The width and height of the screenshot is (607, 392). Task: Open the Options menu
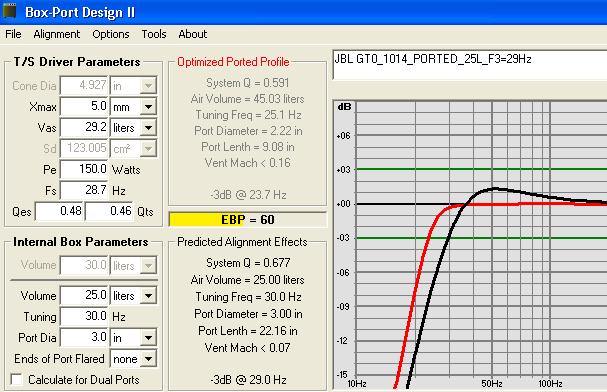(111, 34)
